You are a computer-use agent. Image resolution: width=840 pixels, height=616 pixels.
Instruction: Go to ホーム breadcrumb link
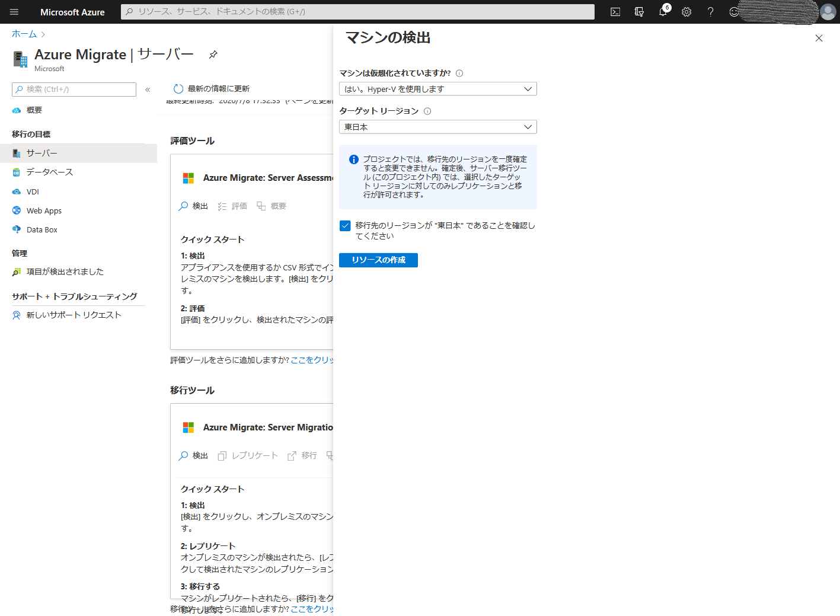24,34
